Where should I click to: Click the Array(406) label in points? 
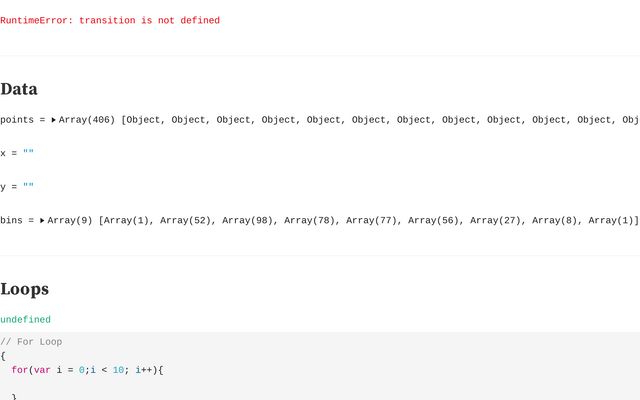pyautogui.click(x=87, y=120)
